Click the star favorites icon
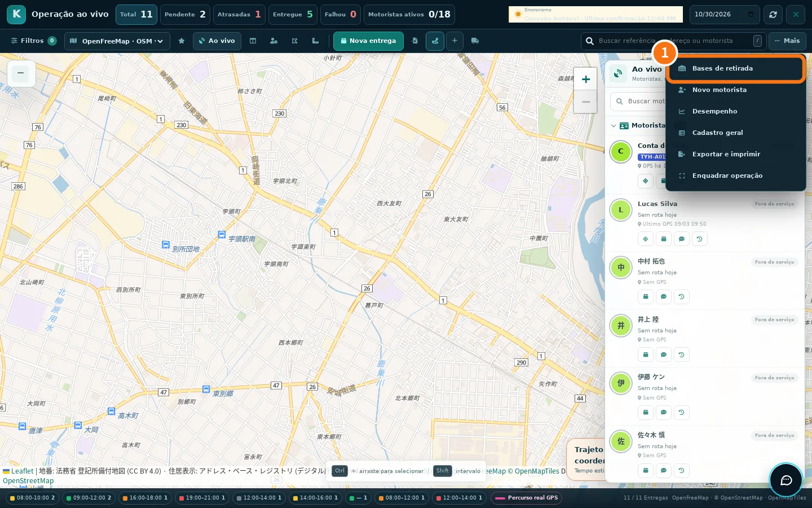This screenshot has width=812, height=508. pyautogui.click(x=181, y=41)
